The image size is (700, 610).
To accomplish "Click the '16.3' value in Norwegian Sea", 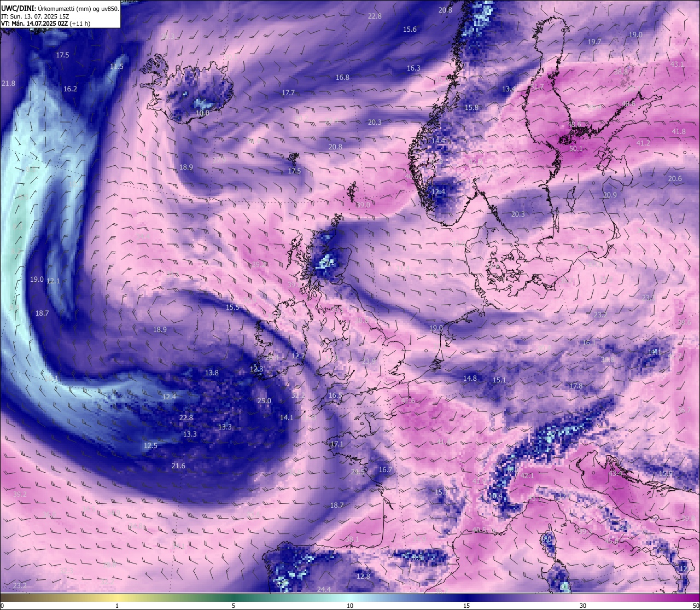I will pos(413,68).
